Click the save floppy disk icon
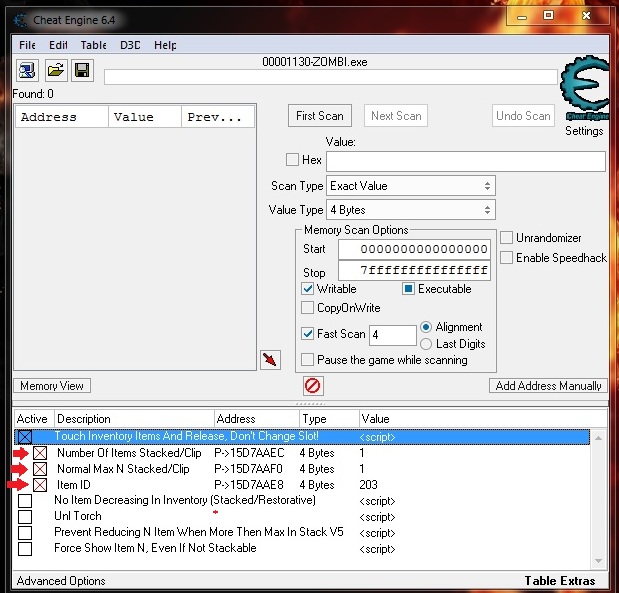Viewport: 619px width, 593px height. click(83, 71)
